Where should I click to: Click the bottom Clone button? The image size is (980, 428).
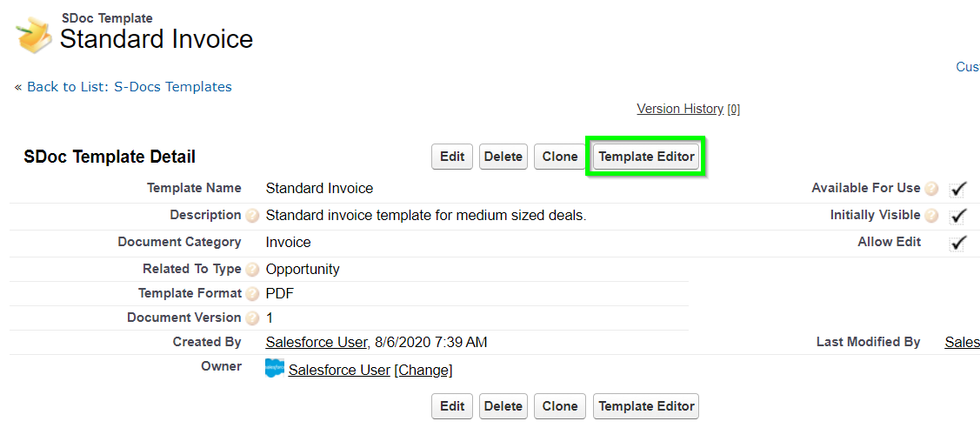[x=560, y=406]
